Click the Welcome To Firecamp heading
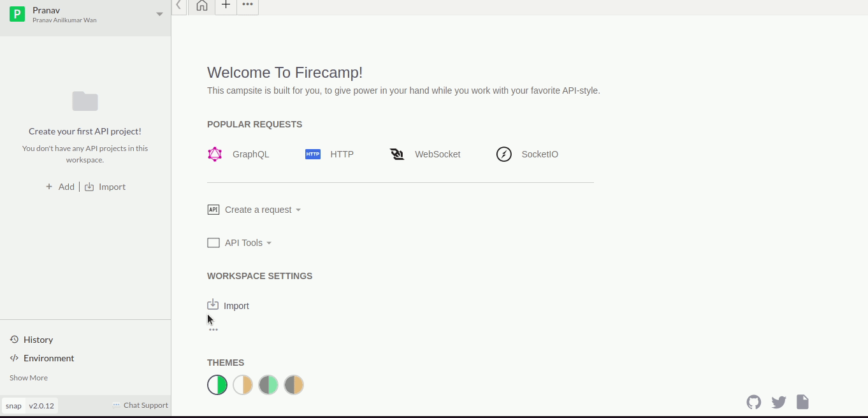This screenshot has height=418, width=868. [x=285, y=73]
